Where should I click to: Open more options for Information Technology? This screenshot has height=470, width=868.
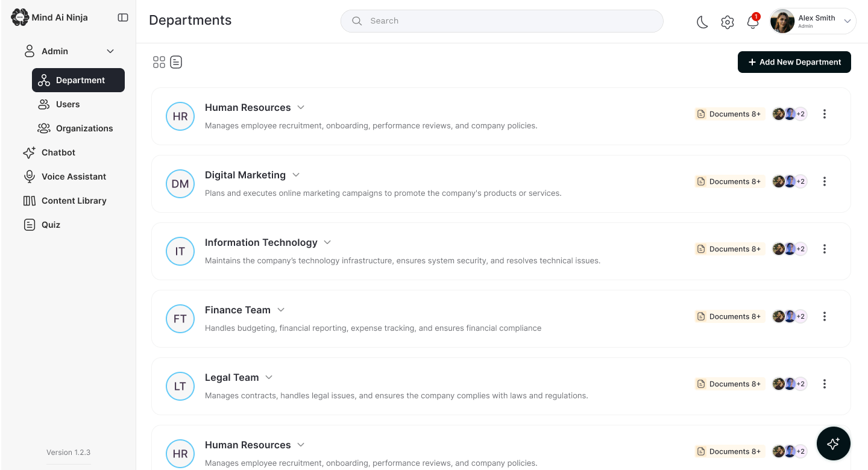825,249
